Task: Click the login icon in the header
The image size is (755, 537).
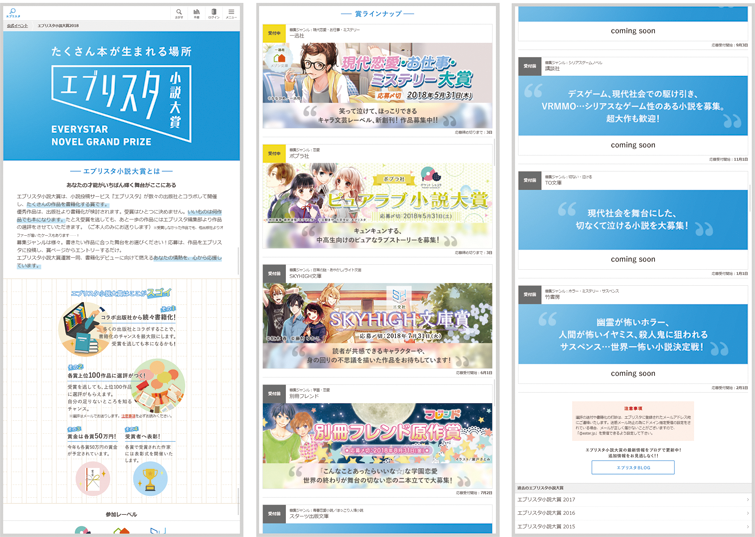Action: point(213,13)
